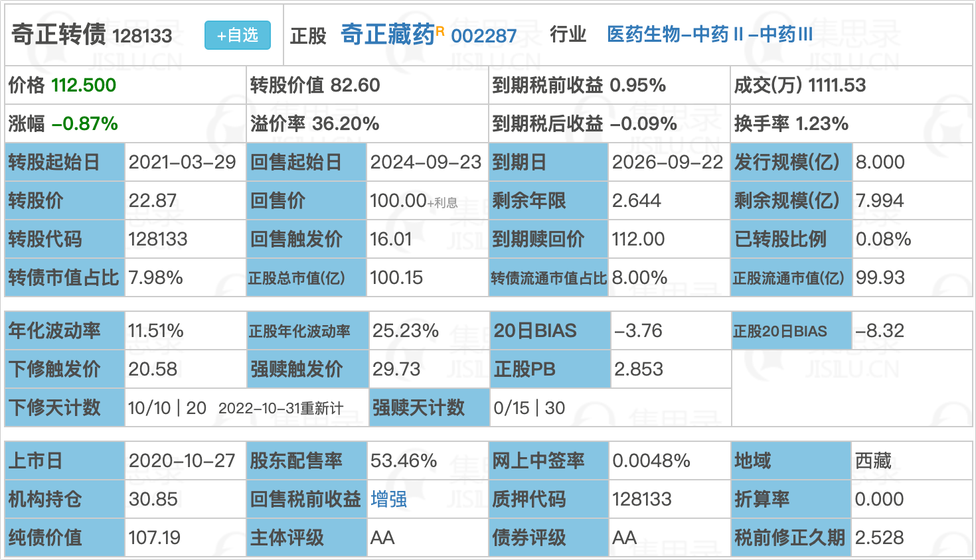The height and width of the screenshot is (560, 976).
Task: Click the 地域 value 西藏
Action: (x=873, y=460)
